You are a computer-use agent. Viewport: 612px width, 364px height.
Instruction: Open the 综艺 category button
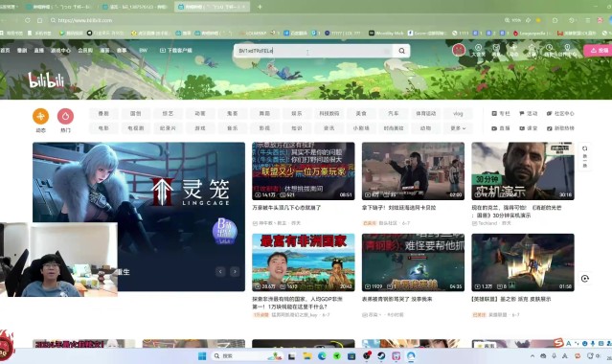[168, 113]
